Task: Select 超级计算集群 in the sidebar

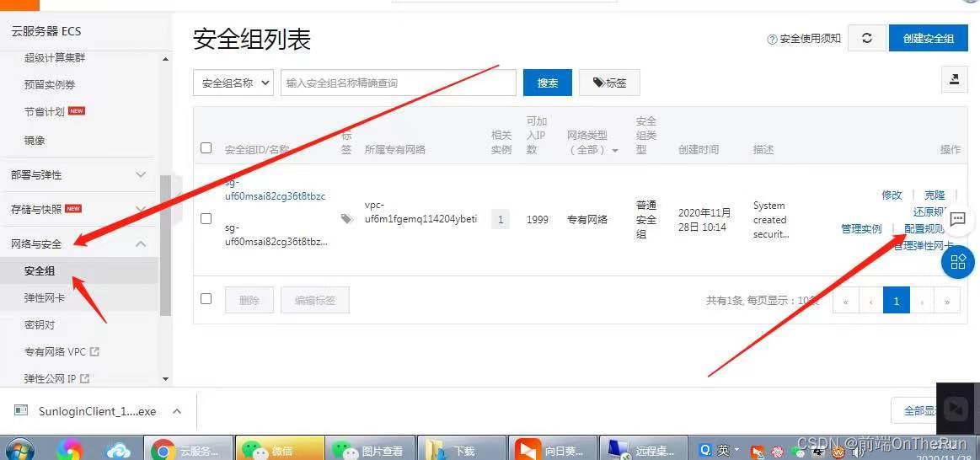Action: pyautogui.click(x=55, y=58)
